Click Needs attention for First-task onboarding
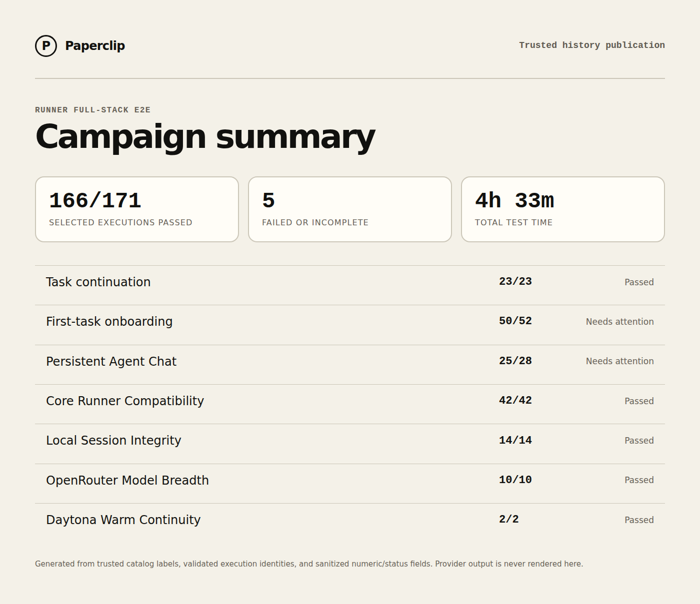Viewport: 700px width, 604px height. click(620, 322)
